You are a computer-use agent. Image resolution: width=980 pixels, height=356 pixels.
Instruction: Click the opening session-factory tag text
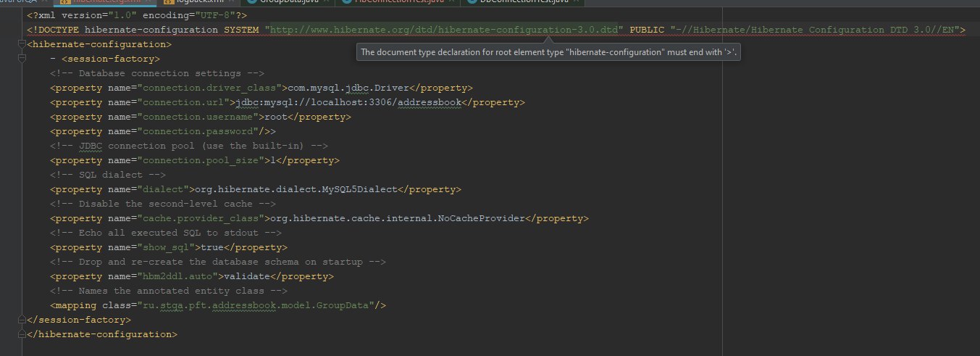[111, 59]
